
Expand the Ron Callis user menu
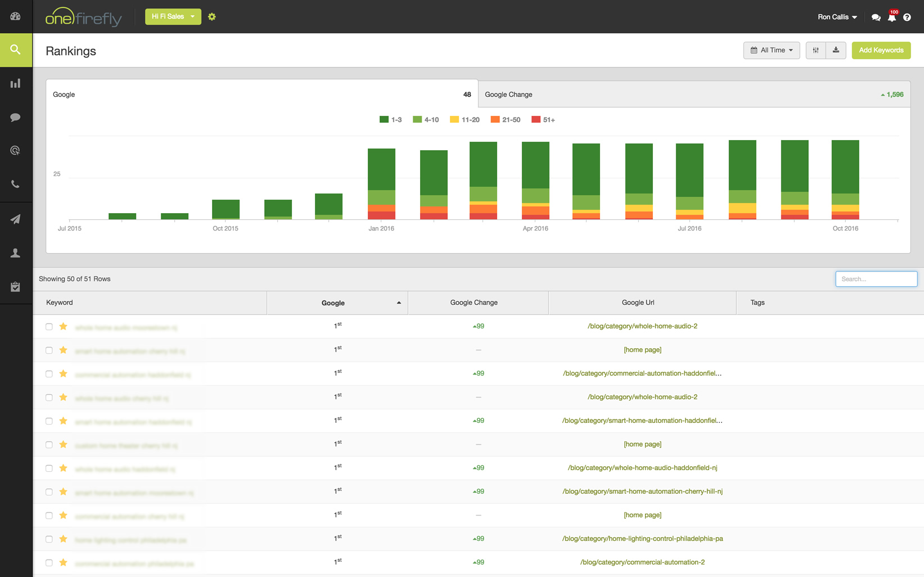pos(837,17)
